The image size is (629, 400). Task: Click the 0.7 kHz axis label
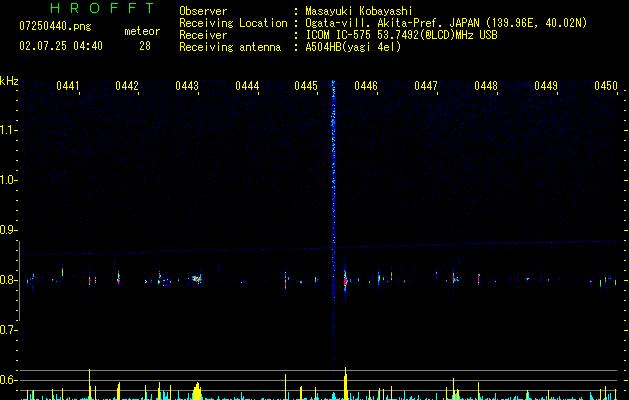point(8,330)
